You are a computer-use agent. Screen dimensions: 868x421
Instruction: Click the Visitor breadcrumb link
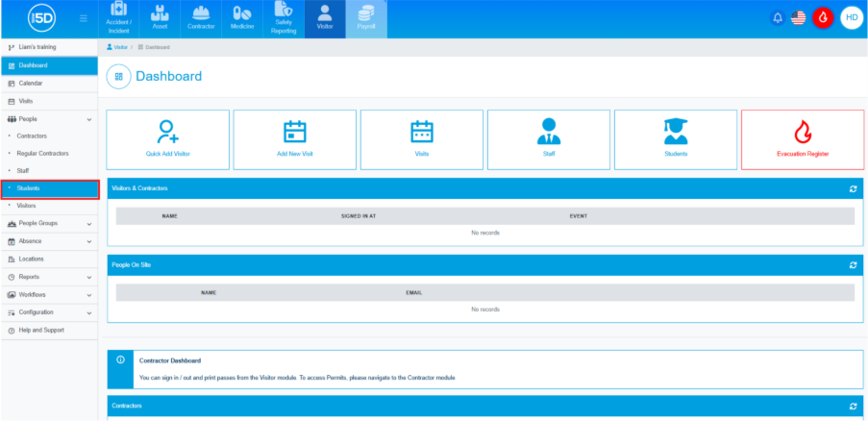click(x=119, y=47)
